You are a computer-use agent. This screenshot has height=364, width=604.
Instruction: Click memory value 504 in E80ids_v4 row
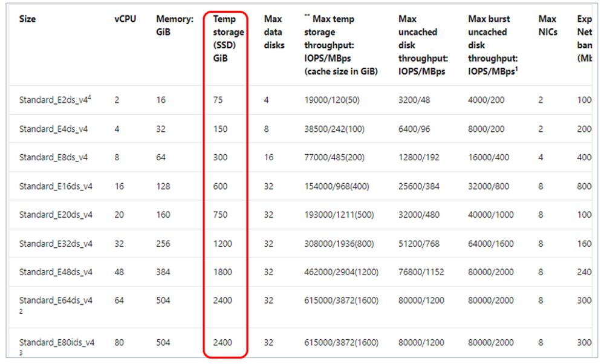pos(163,342)
